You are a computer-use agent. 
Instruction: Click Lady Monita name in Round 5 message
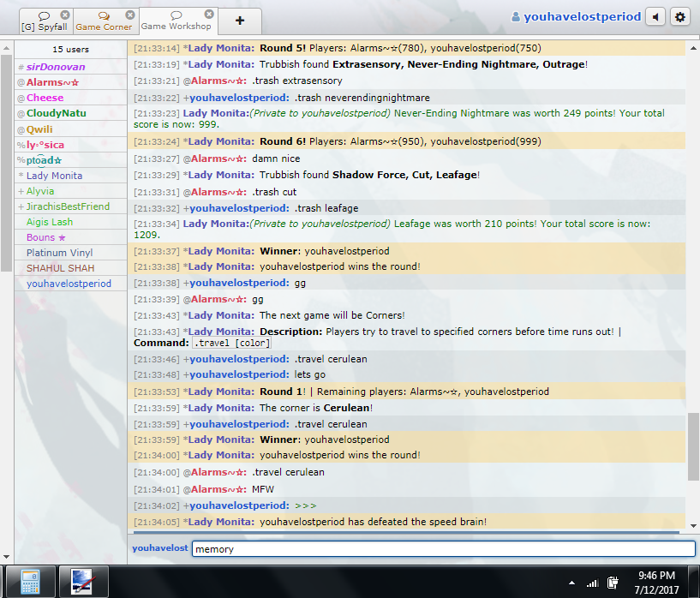point(221,48)
